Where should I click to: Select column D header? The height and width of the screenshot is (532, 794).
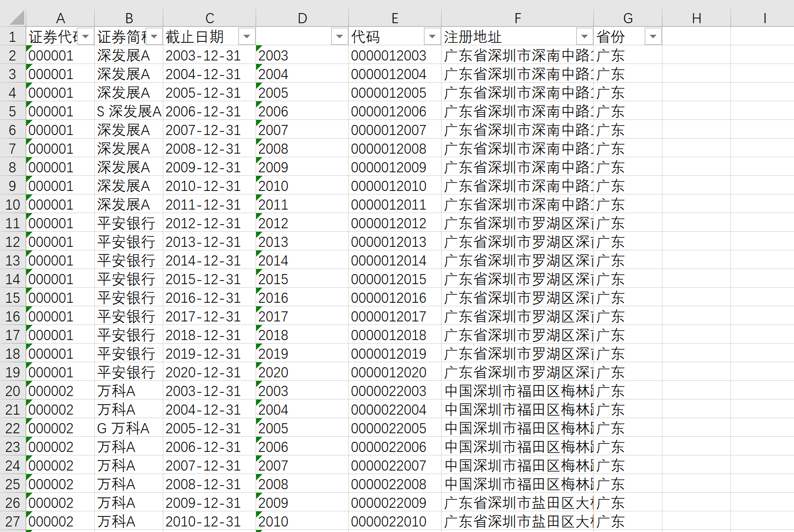point(302,18)
